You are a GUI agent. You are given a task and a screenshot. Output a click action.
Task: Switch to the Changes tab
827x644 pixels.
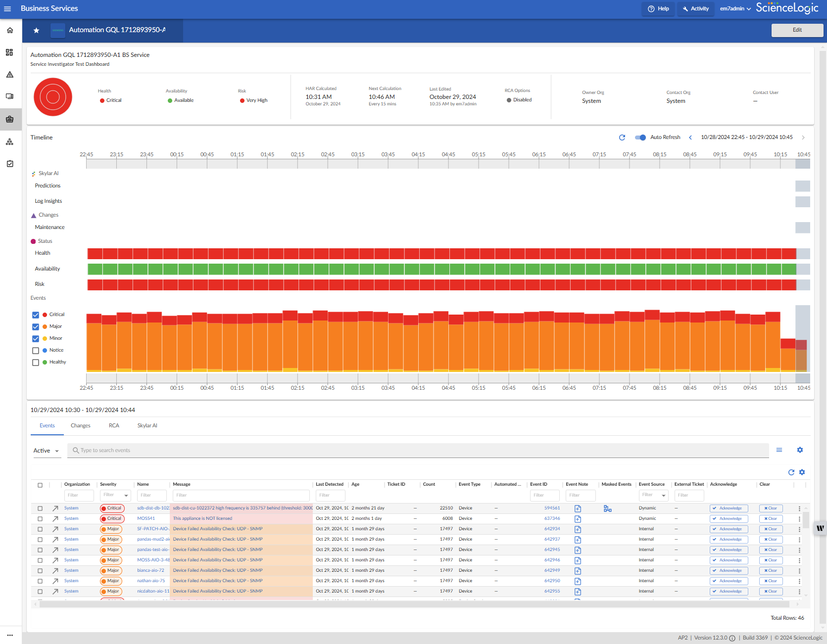coord(81,426)
